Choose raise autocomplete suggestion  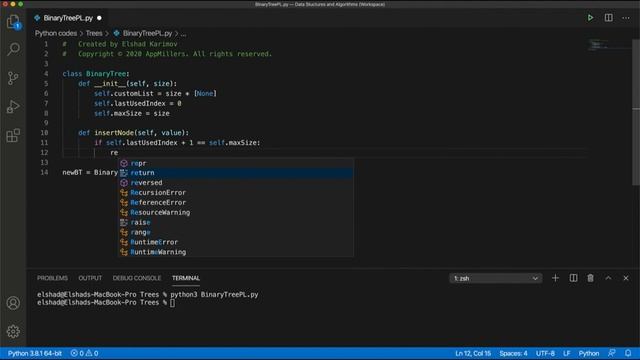point(236,222)
